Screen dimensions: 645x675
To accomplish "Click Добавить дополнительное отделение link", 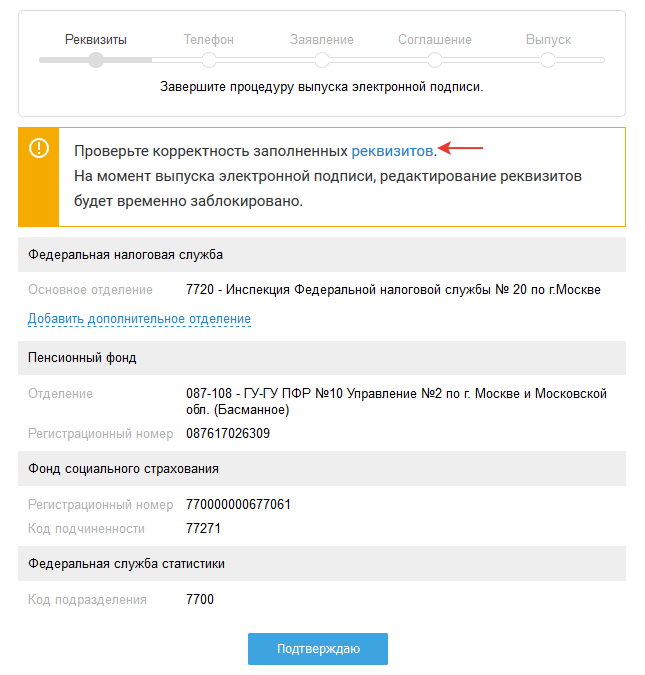I will tap(139, 319).
